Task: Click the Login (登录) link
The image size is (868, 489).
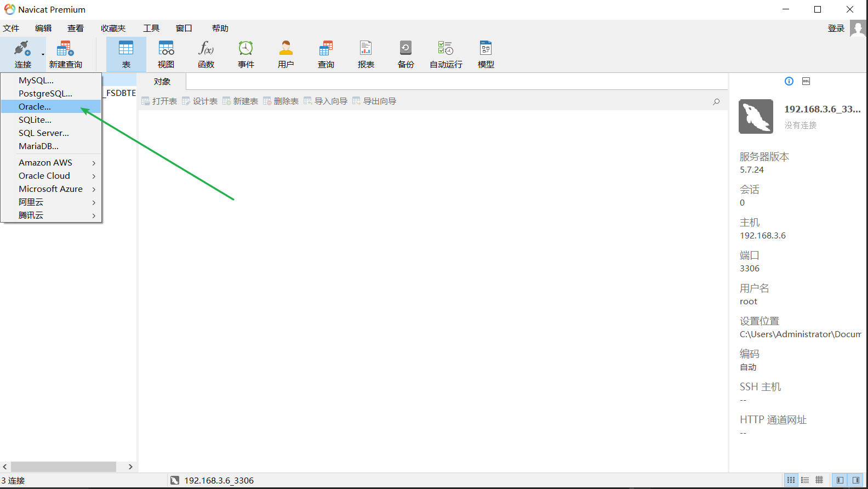Action: tap(836, 29)
